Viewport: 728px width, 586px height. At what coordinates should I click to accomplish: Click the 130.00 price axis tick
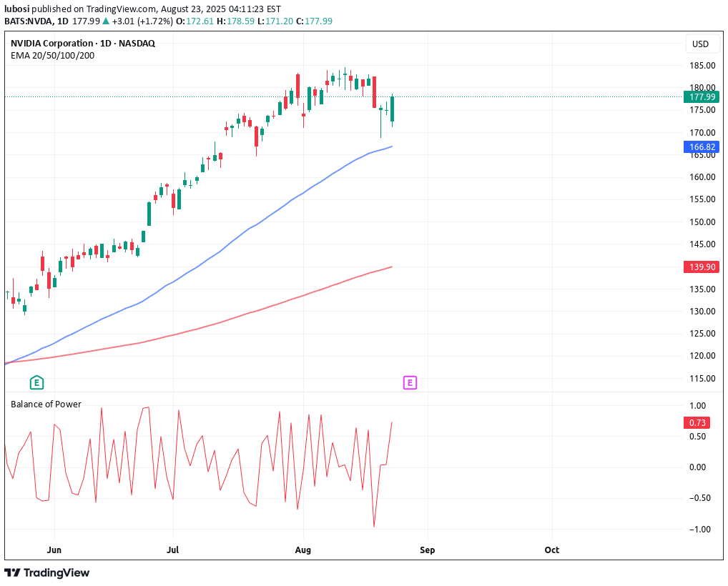coord(702,312)
